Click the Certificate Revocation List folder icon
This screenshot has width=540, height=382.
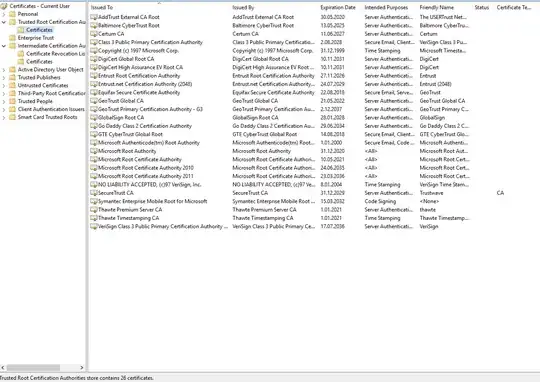tap(21, 54)
